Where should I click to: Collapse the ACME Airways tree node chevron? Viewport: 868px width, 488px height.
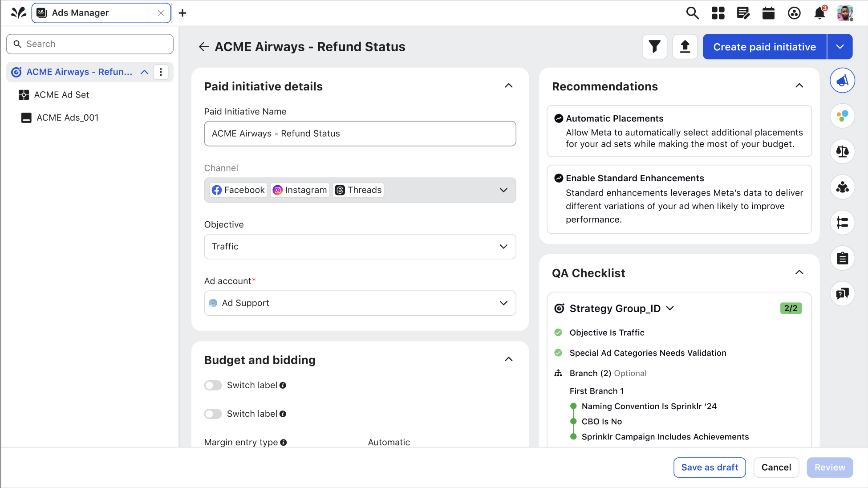pos(144,72)
